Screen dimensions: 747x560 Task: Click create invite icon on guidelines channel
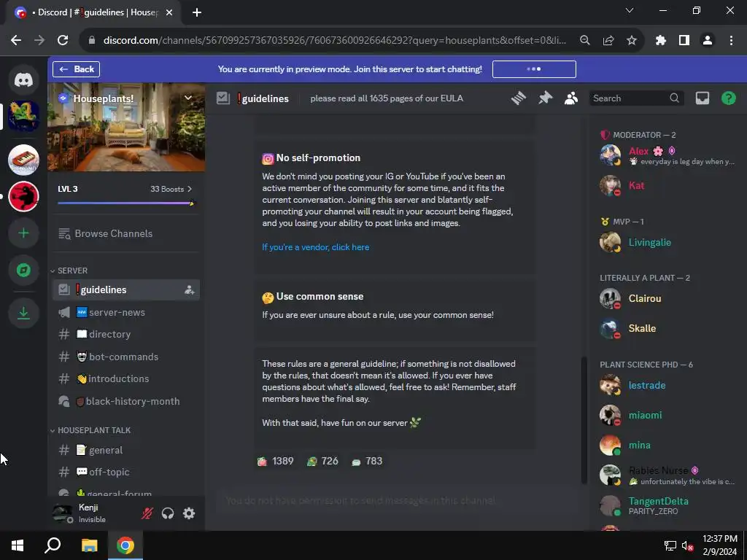coord(189,290)
